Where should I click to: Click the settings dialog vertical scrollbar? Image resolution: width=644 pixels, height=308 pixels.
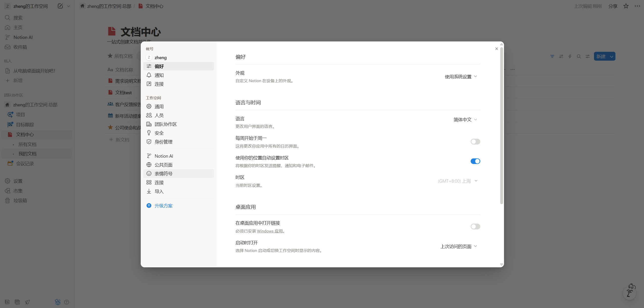click(502, 126)
